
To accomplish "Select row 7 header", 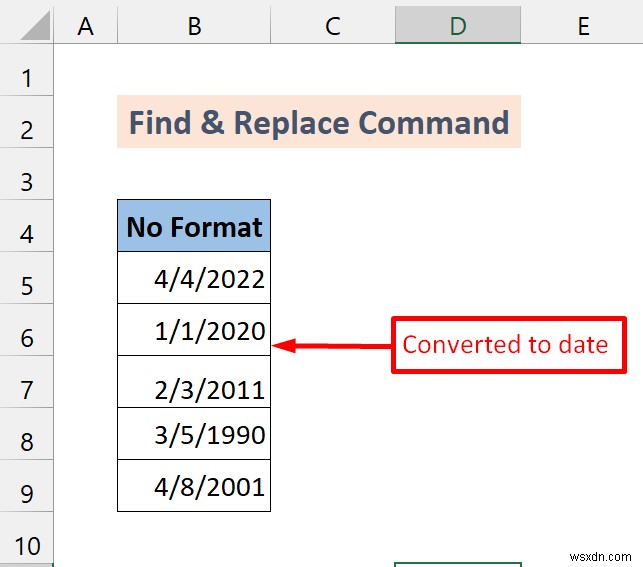I will tap(27, 381).
